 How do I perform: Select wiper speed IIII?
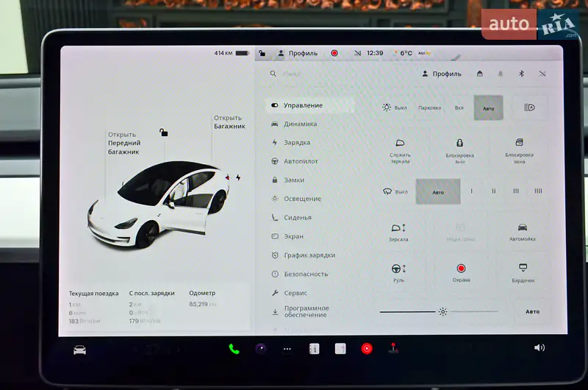[x=538, y=191]
